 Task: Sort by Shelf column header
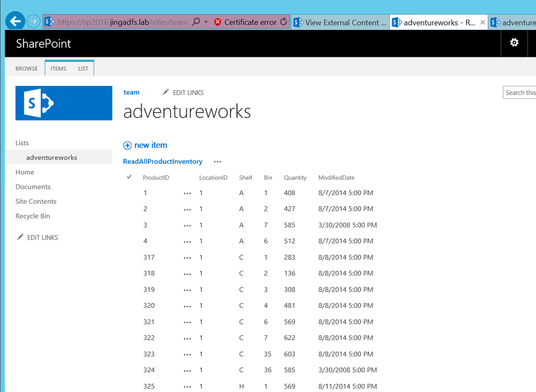coord(245,177)
